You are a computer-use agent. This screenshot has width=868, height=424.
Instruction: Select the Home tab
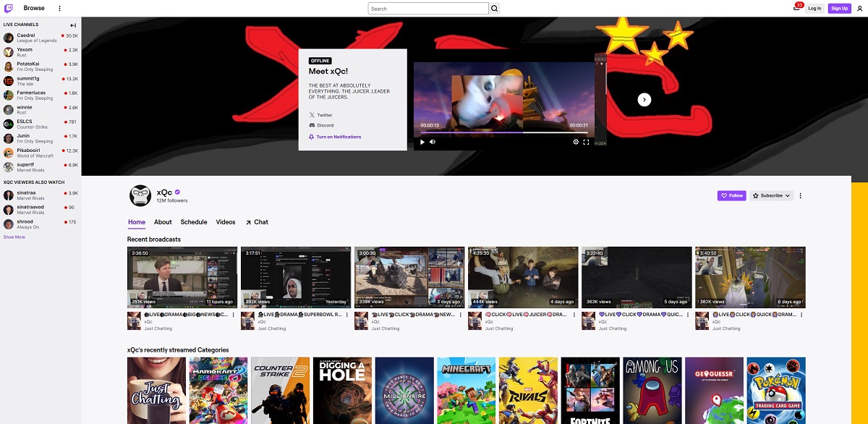click(137, 222)
